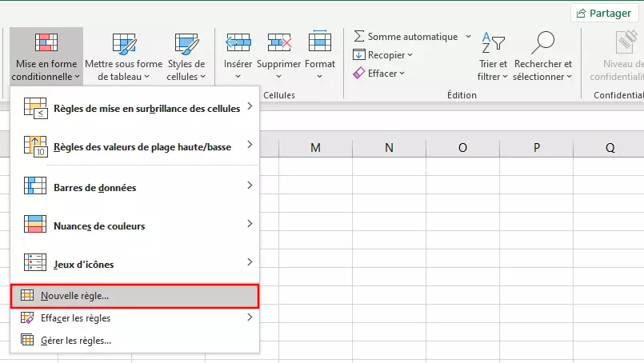Click the Format cells icon
Viewport: 644px width, 363px height.
(x=320, y=41)
